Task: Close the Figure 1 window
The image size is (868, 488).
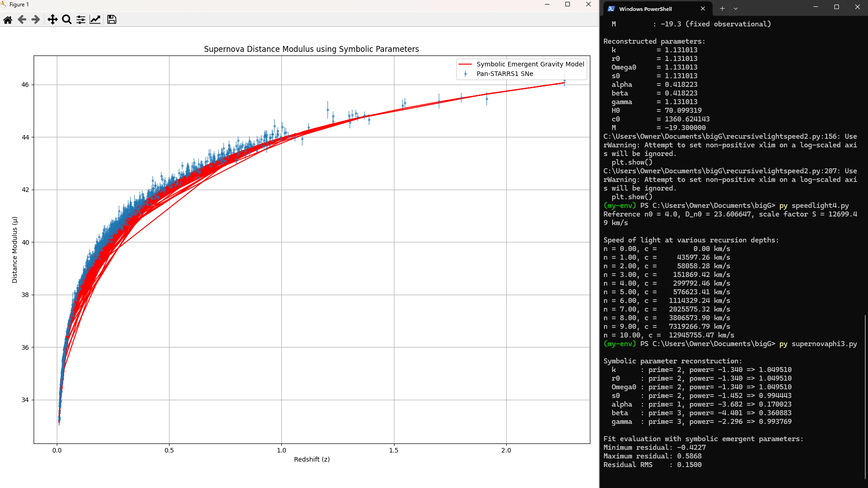Action: coord(589,5)
